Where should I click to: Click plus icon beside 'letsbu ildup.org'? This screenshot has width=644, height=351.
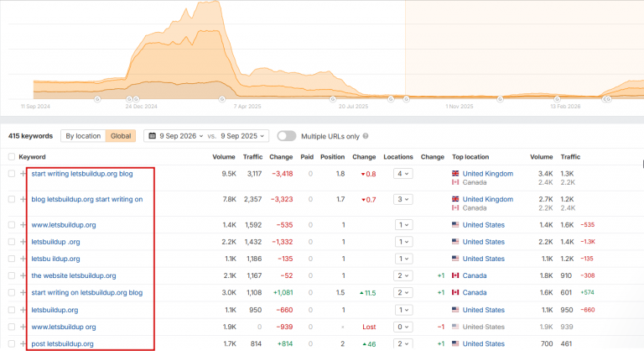coord(23,259)
